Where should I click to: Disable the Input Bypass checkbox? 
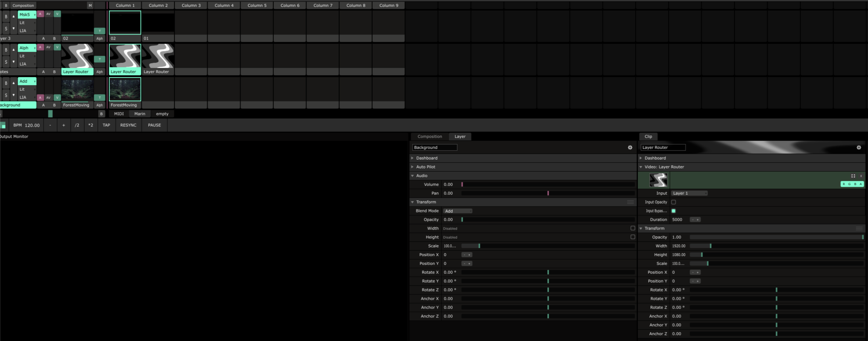tap(673, 211)
